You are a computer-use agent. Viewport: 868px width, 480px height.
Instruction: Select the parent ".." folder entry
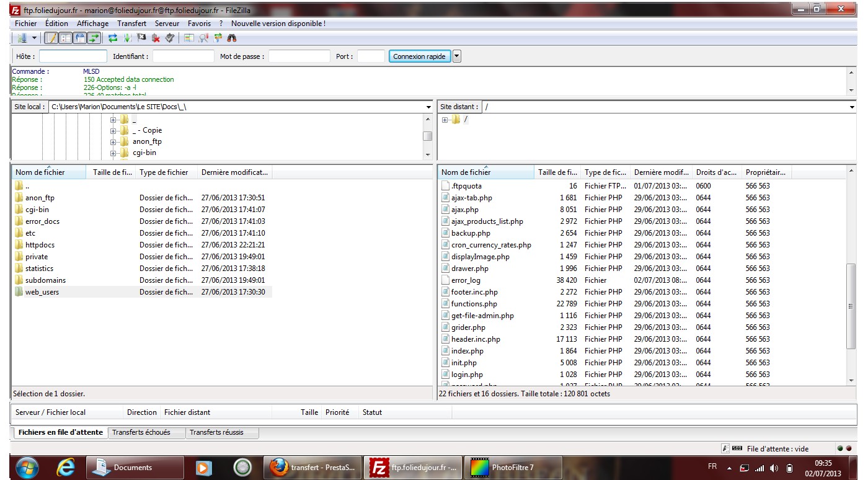(141, 186)
